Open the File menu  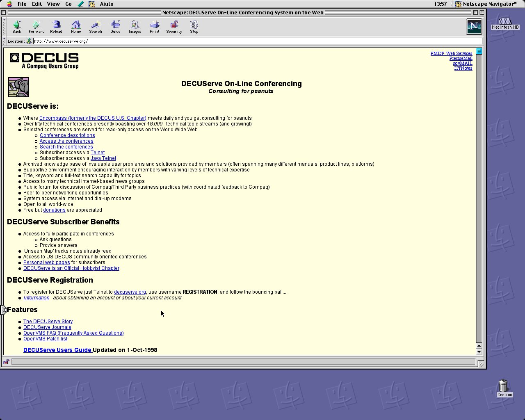pyautogui.click(x=22, y=4)
